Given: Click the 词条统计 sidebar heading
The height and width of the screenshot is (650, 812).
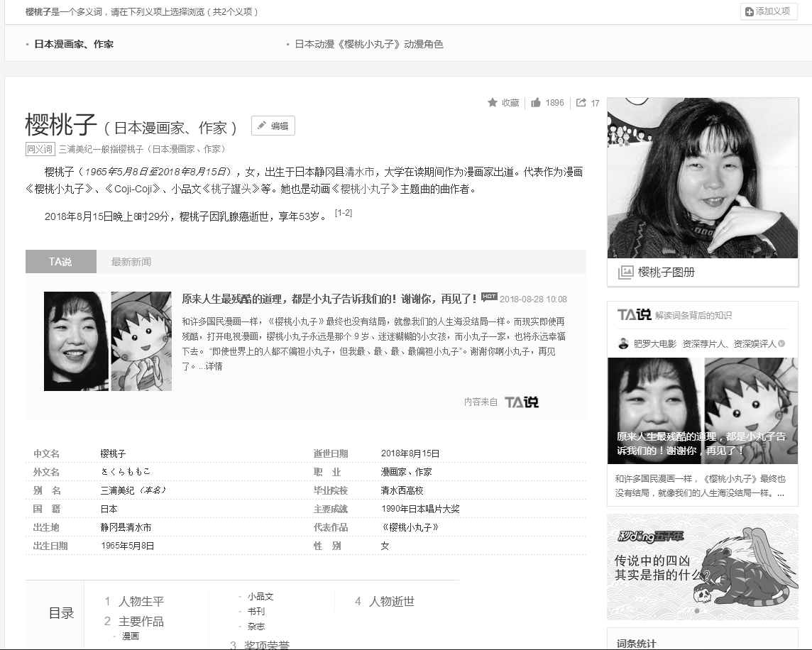Looking at the screenshot, I should click(x=636, y=644).
